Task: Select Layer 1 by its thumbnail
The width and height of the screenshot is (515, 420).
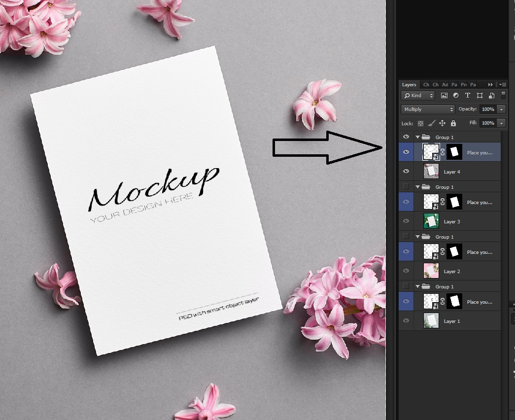Action: [431, 321]
